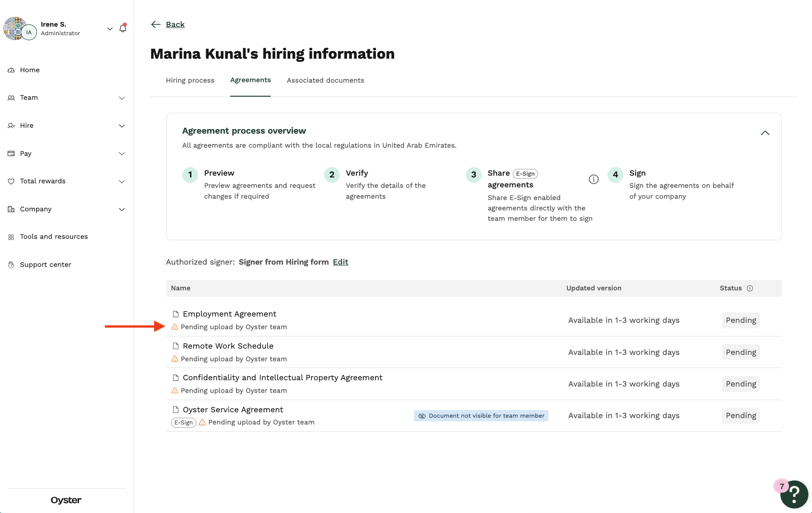Click Edit next to authorized signer

coord(340,262)
